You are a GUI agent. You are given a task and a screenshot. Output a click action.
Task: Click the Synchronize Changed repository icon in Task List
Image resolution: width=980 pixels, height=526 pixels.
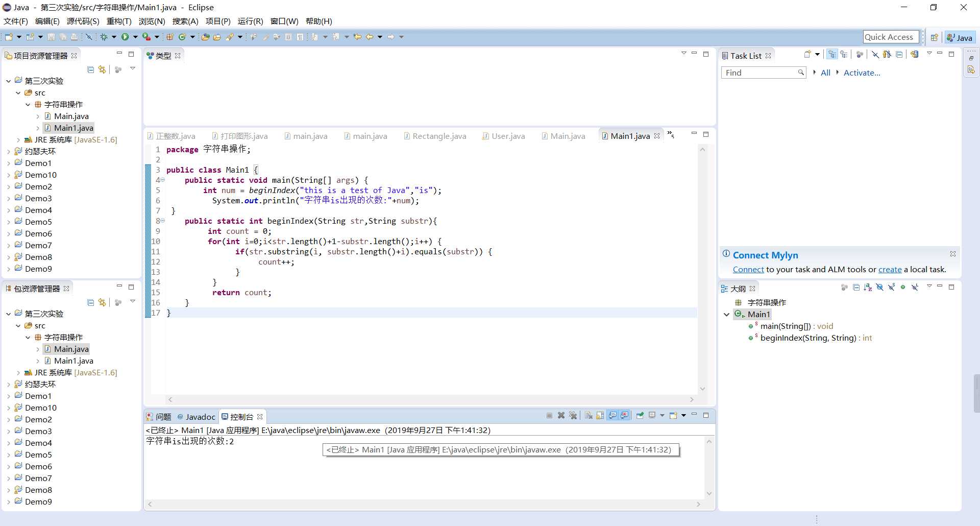tap(915, 54)
